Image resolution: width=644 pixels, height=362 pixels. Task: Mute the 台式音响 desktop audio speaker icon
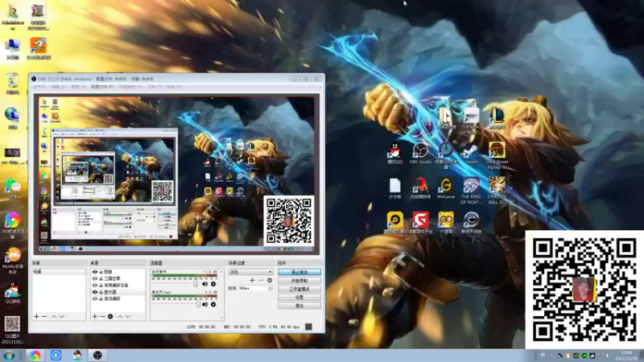(x=205, y=284)
